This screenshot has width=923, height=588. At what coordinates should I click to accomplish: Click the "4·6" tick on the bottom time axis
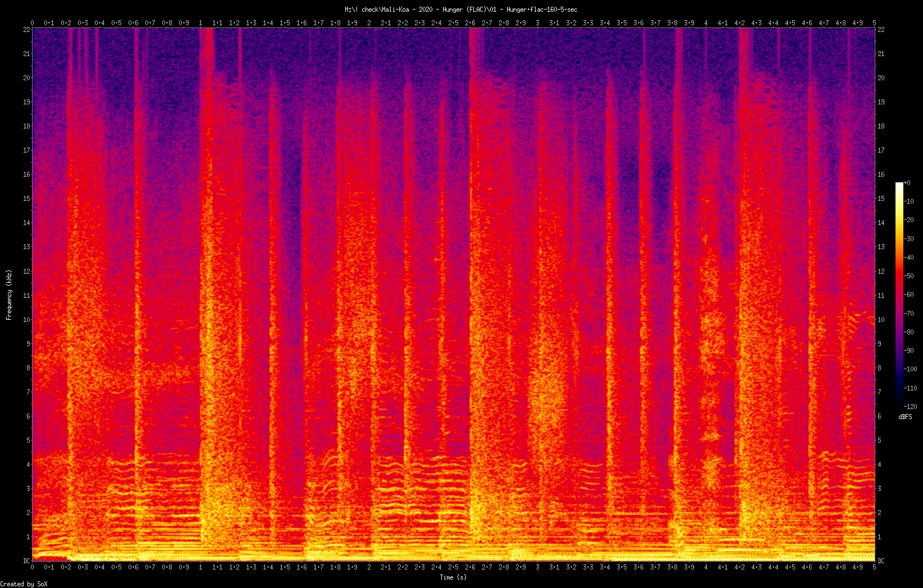[x=807, y=567]
